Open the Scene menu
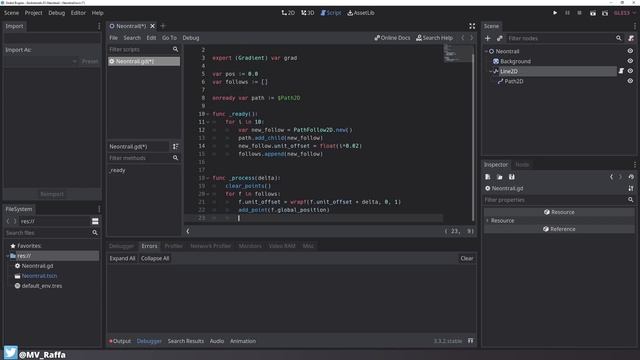The height and width of the screenshot is (360, 640). [11, 13]
